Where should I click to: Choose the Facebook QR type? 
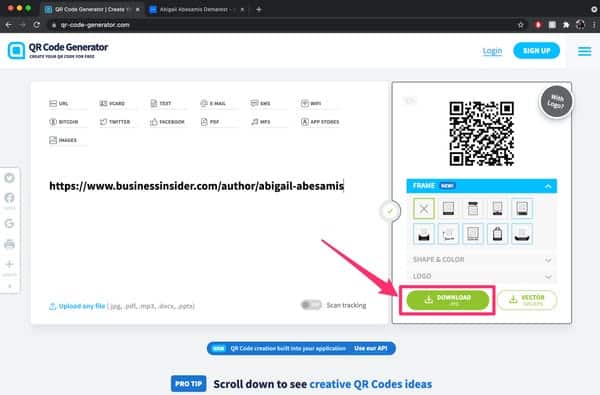coord(167,122)
